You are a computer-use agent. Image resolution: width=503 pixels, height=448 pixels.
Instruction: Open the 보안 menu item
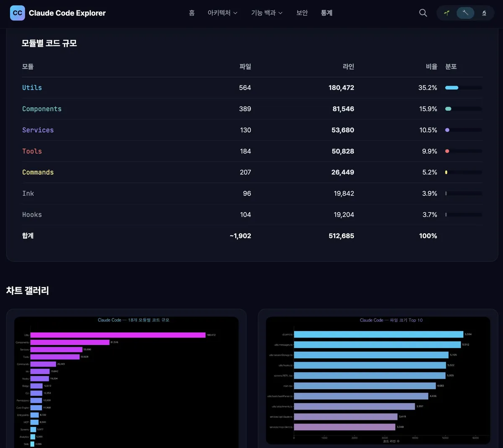pos(302,13)
